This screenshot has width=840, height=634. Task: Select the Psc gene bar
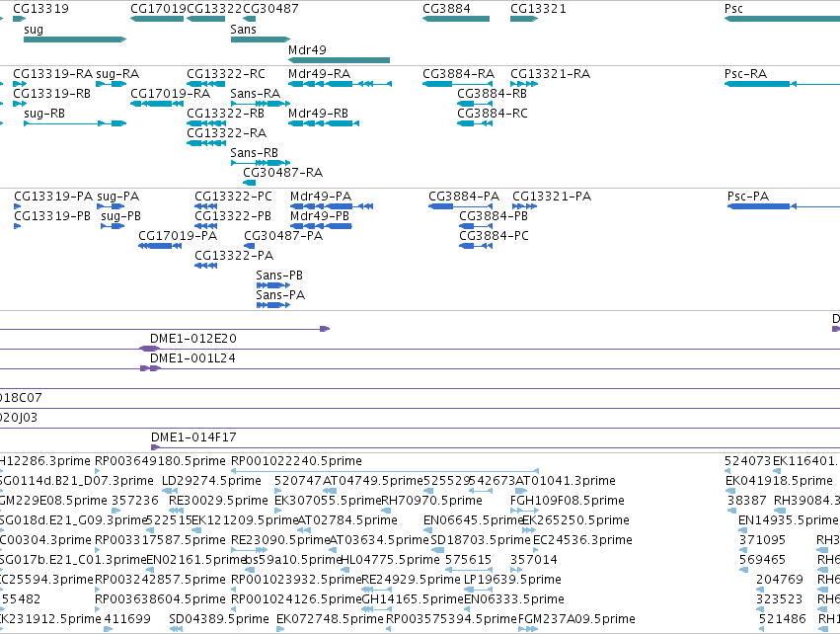click(782, 19)
